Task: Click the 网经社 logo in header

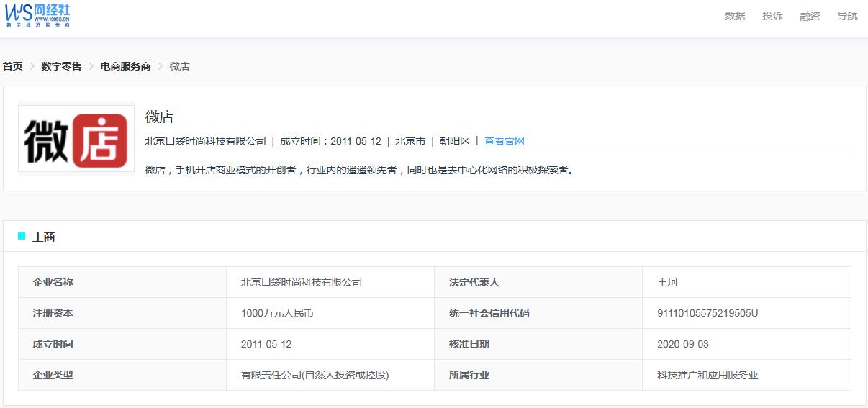Action: coord(38,14)
